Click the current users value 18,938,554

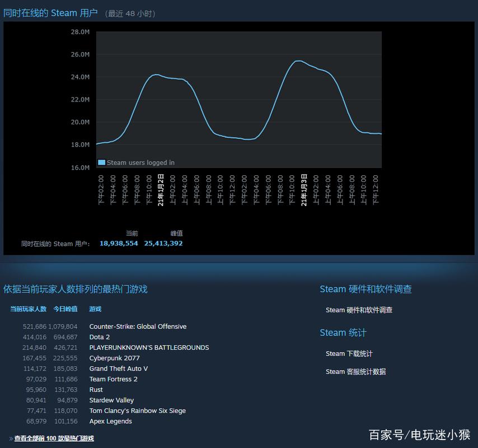tap(119, 244)
